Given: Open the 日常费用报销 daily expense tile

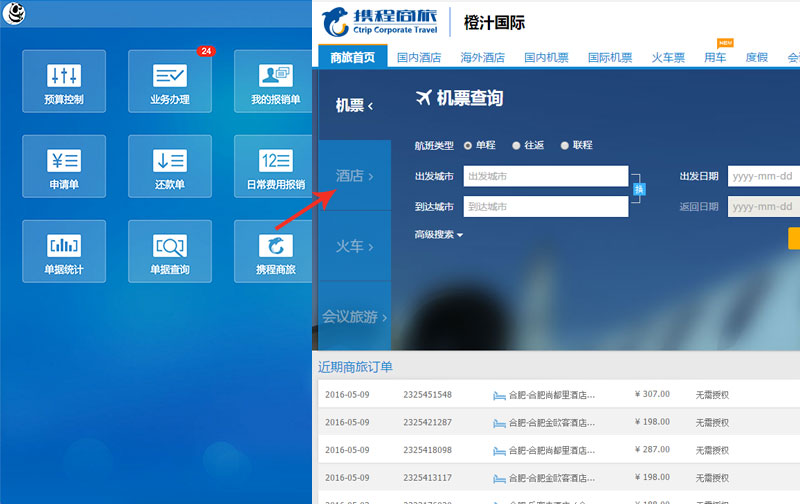Looking at the screenshot, I should point(273,166).
